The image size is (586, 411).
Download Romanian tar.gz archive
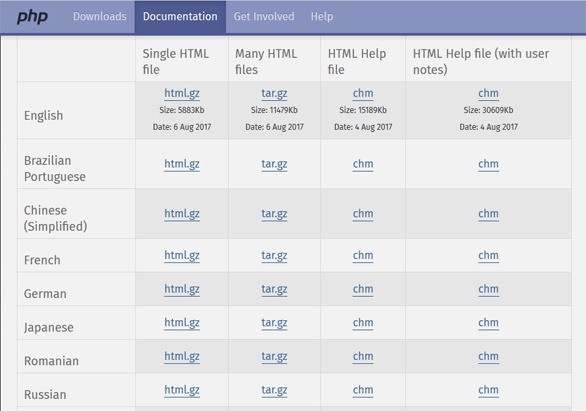point(274,356)
